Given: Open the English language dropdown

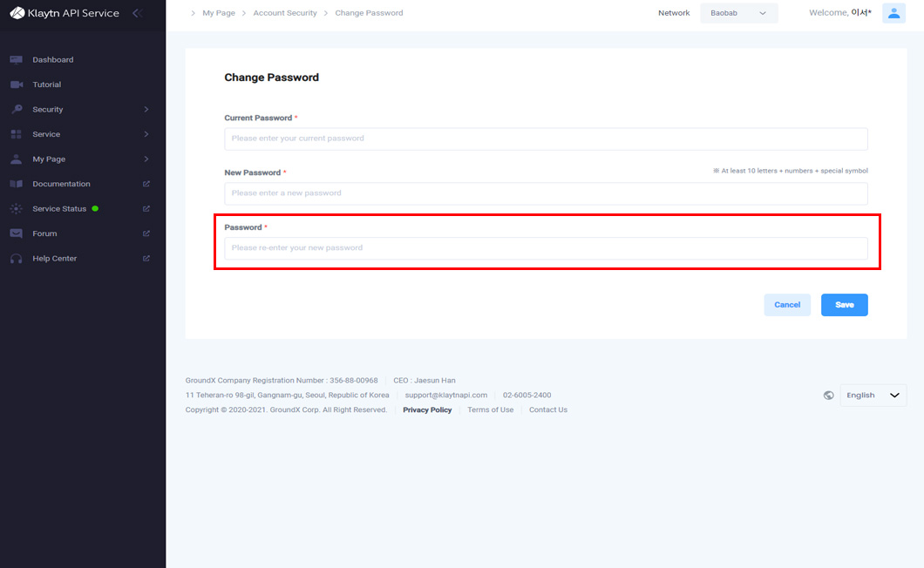Looking at the screenshot, I should coord(873,396).
